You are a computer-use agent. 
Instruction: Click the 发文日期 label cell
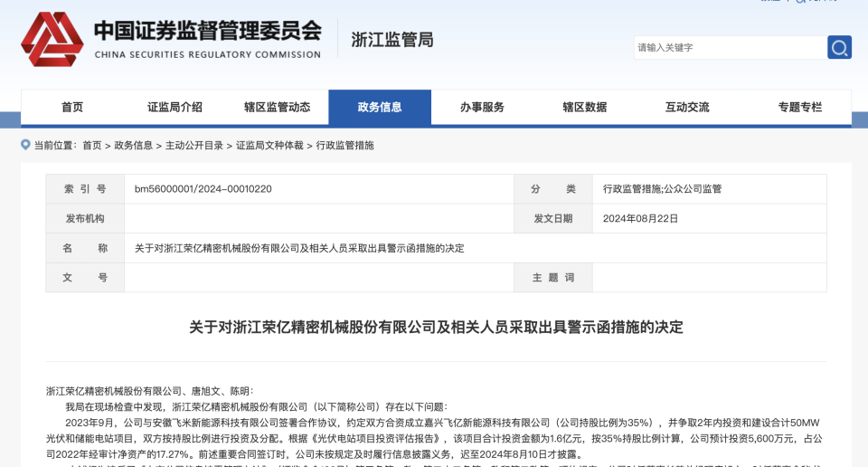tap(553, 219)
